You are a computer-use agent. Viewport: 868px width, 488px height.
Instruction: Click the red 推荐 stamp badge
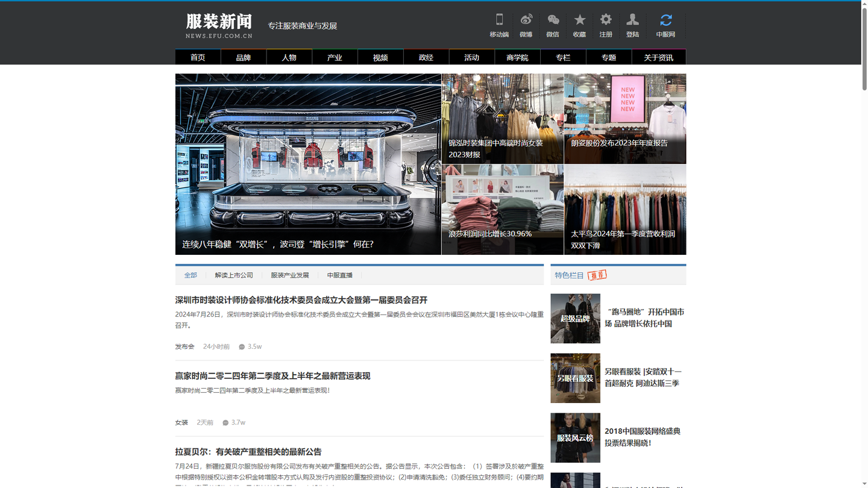pos(597,275)
